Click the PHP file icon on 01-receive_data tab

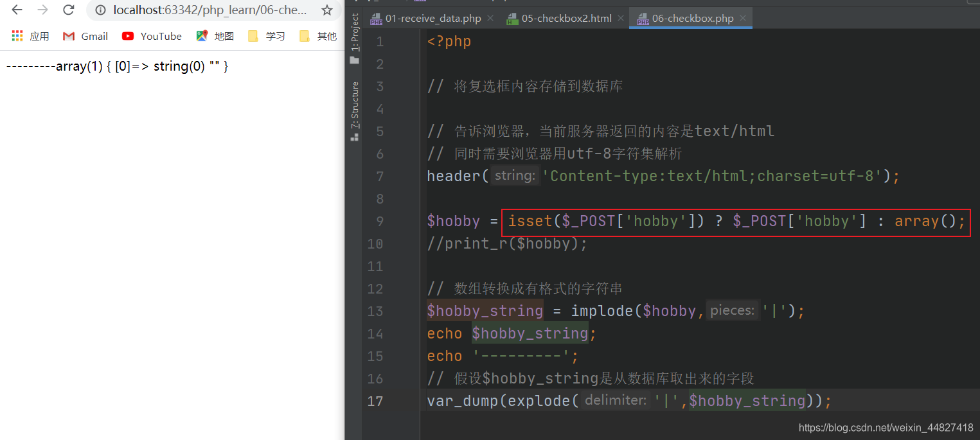point(376,19)
